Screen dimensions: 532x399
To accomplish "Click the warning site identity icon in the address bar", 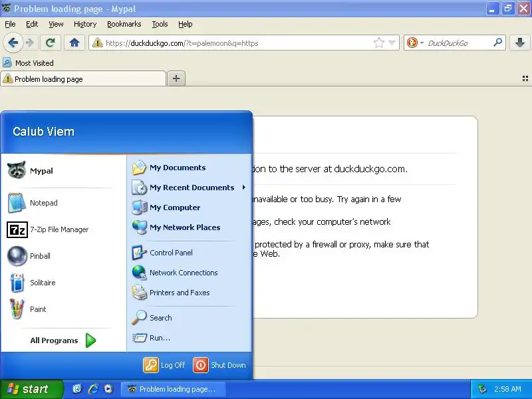I will click(98, 43).
